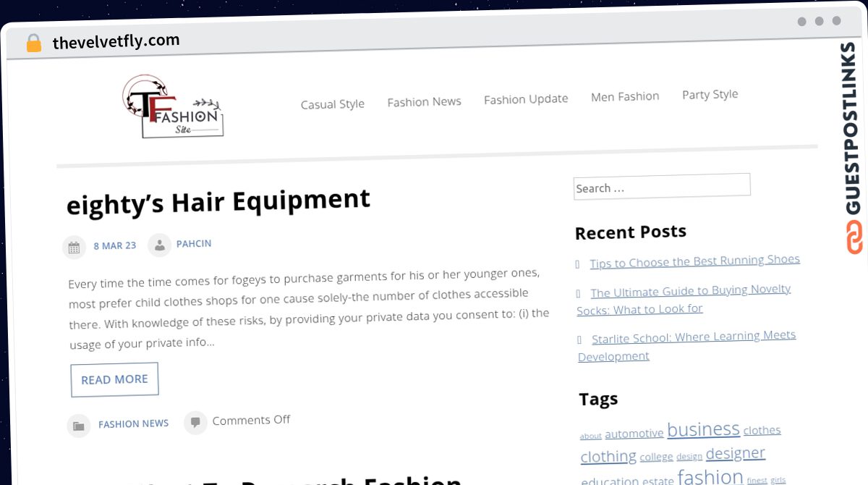Open the FASHION NEWS category link under post
The width and height of the screenshot is (868, 485).
(x=134, y=423)
